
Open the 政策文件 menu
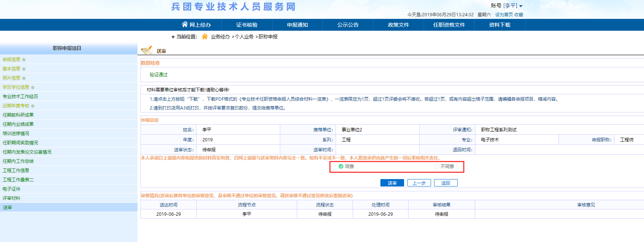pyautogui.click(x=398, y=25)
